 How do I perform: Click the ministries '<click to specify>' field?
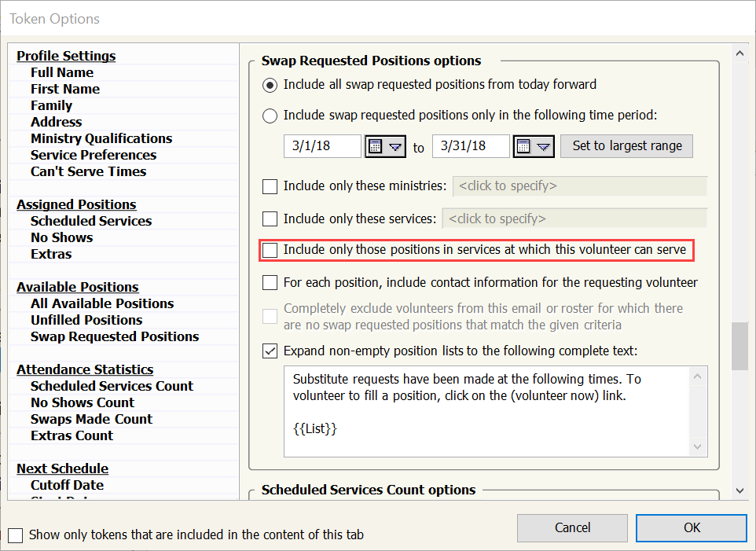click(580, 186)
